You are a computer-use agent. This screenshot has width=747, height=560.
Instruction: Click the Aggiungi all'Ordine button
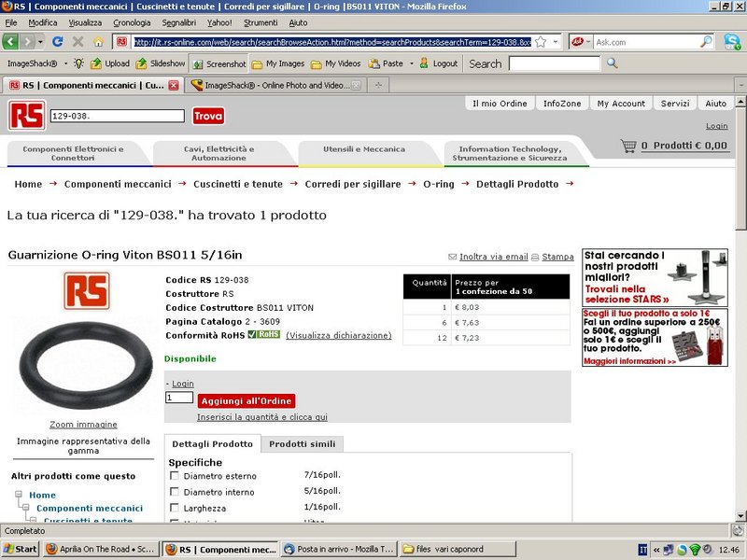pyautogui.click(x=247, y=401)
